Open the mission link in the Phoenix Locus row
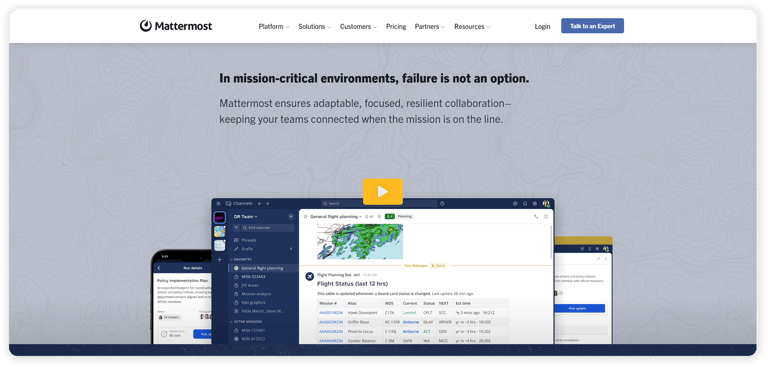This screenshot has width=768, height=367. click(x=331, y=331)
